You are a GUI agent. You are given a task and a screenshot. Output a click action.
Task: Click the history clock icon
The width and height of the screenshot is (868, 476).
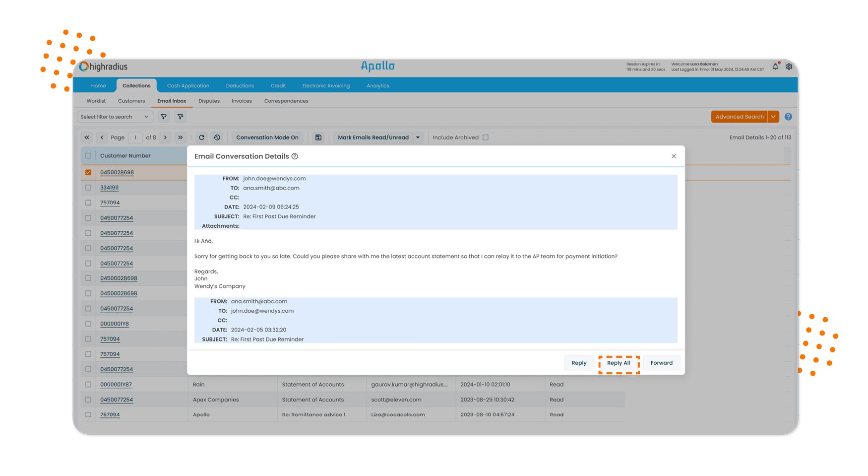coord(217,137)
